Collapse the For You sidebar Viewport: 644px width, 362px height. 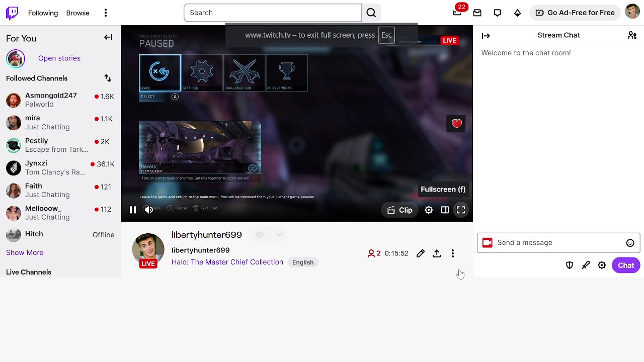point(108,37)
